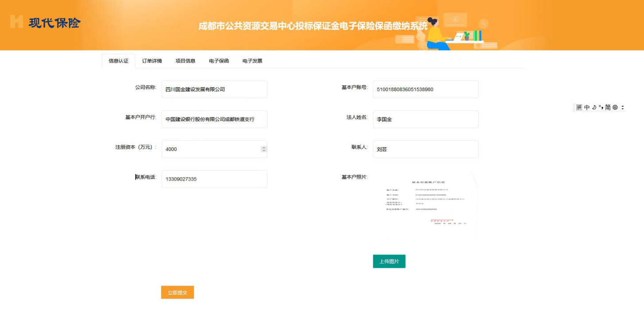This screenshot has width=644, height=312.
Task: Click the IME 简 simplified Chinese icon
Action: pos(608,108)
